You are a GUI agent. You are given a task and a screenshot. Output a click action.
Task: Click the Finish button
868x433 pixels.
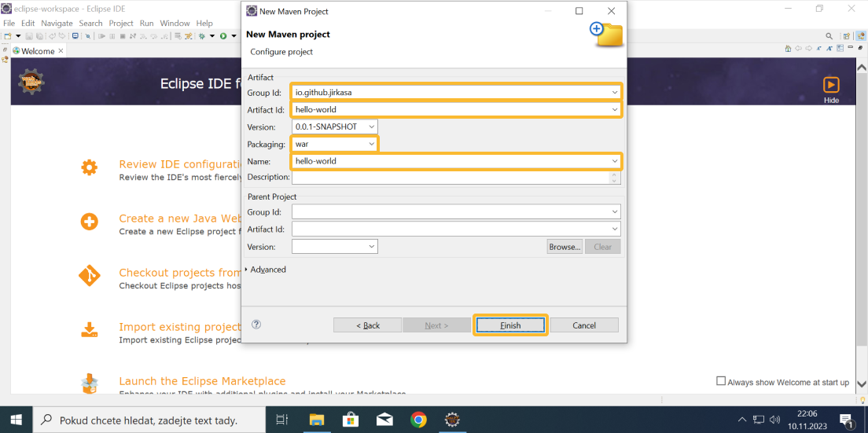click(x=510, y=325)
